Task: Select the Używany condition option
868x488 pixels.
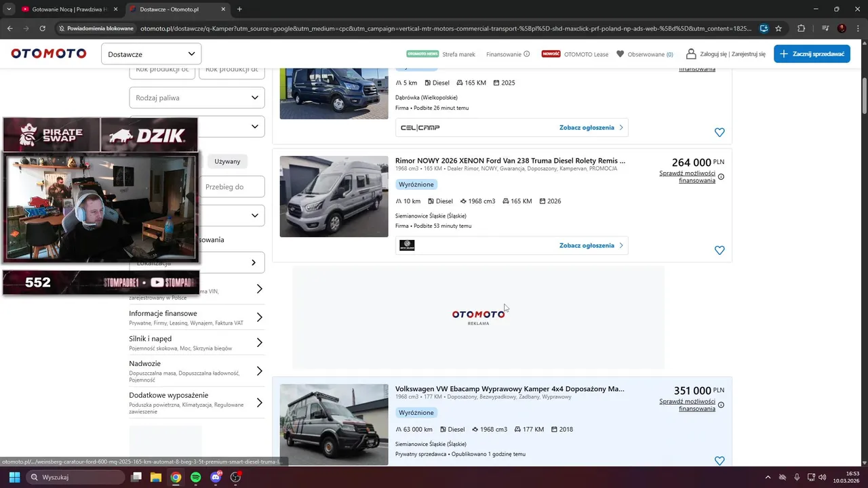Action: click(x=227, y=161)
